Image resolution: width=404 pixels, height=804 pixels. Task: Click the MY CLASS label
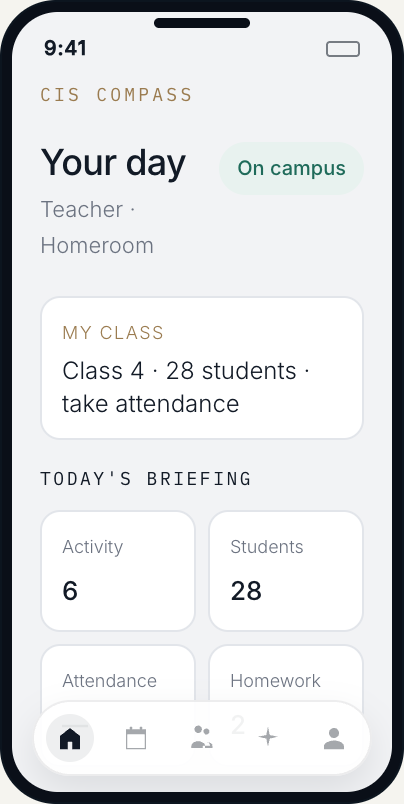113,333
